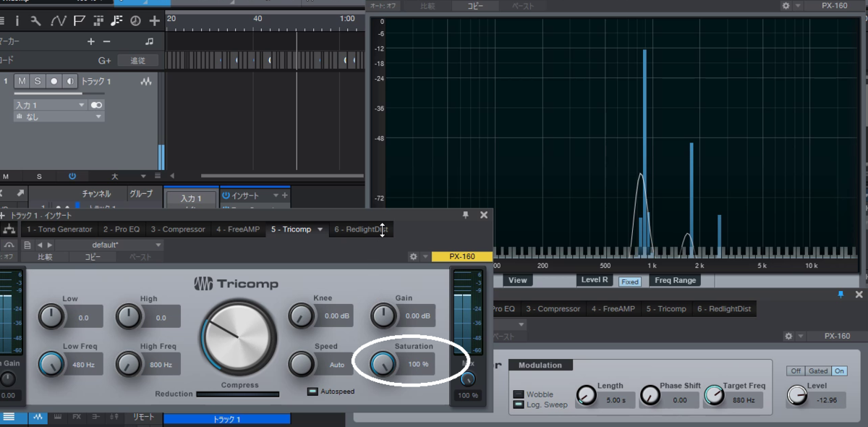The width and height of the screenshot is (868, 427).
Task: Select the Off mode in Tone Generator
Action: pyautogui.click(x=796, y=371)
